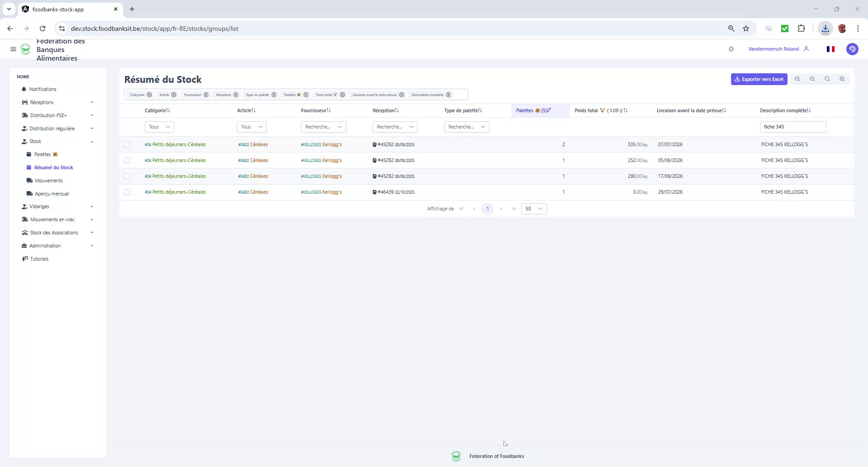Remove the 'Poids total' filter chip

343,95
